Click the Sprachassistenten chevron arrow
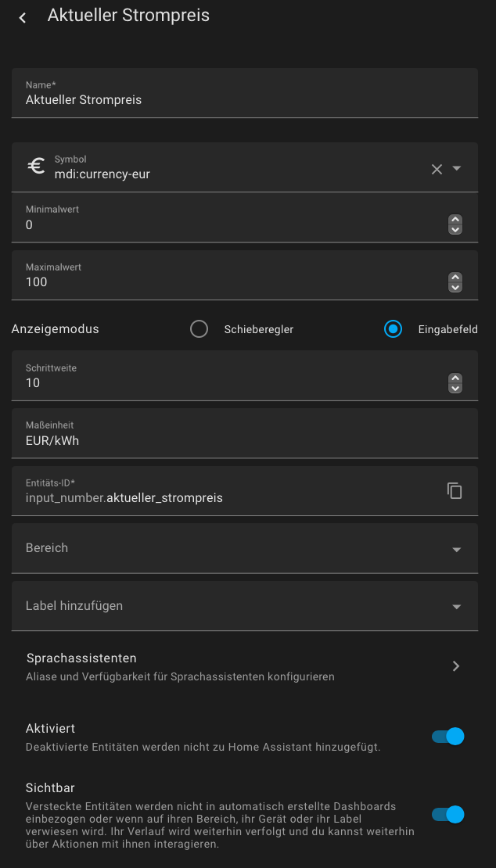 pos(456,666)
